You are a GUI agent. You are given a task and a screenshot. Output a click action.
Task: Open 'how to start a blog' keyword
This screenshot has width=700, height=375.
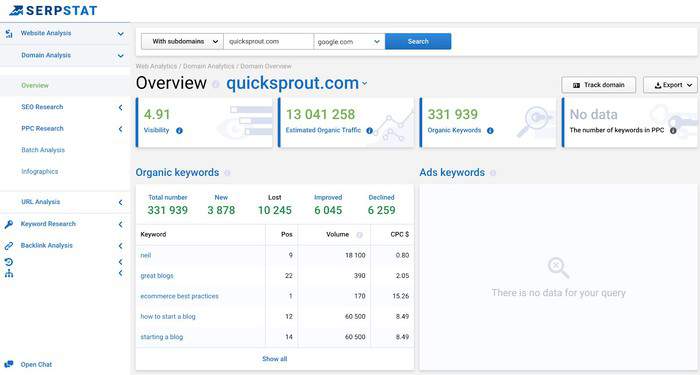coord(168,317)
